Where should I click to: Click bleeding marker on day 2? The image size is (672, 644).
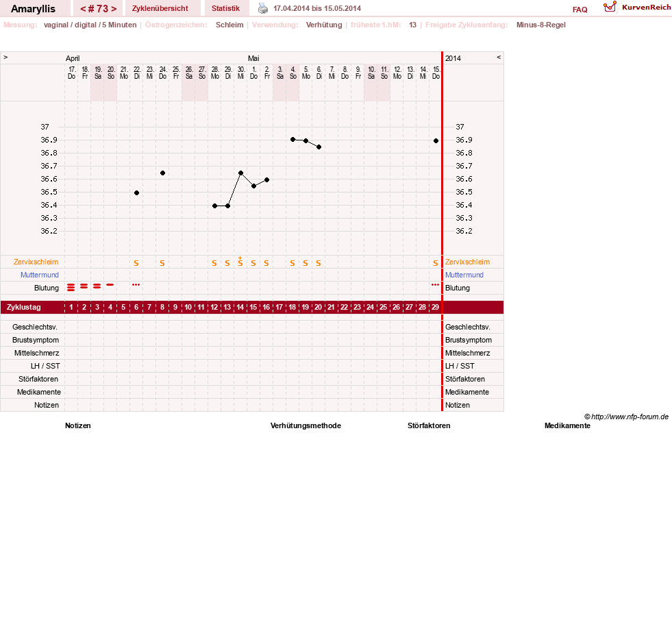(x=84, y=286)
